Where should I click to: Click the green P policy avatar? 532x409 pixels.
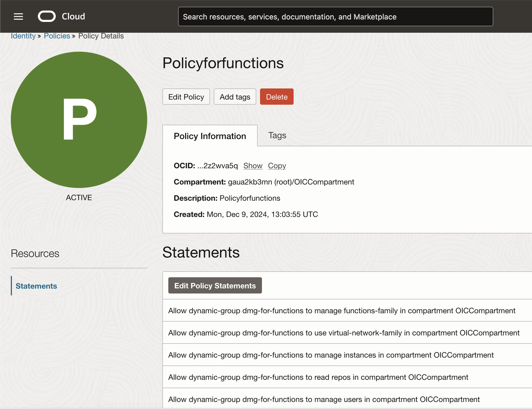pos(79,120)
